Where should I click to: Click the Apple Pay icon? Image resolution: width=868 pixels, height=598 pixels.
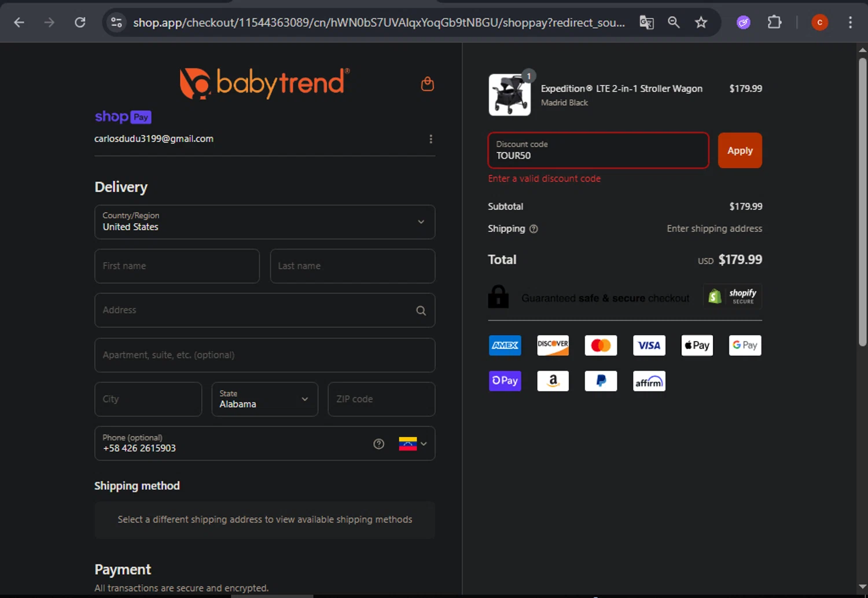(697, 345)
